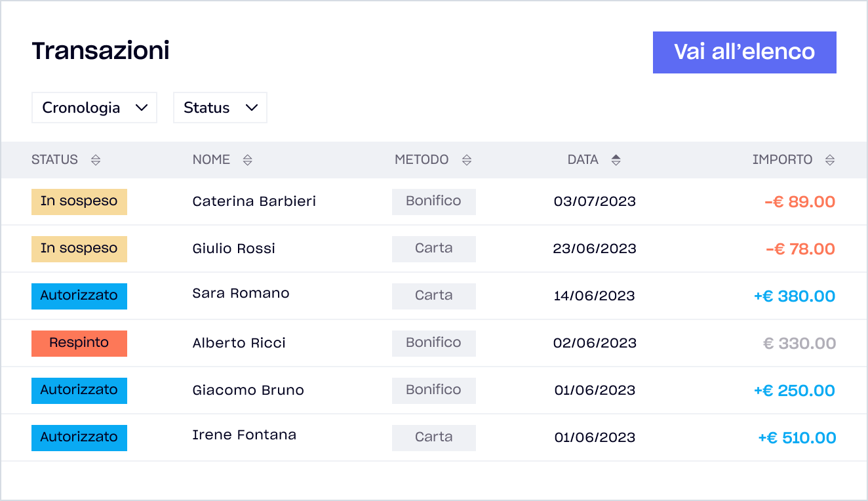Click the Vai all'elenco button
The width and height of the screenshot is (868, 501).
[744, 52]
